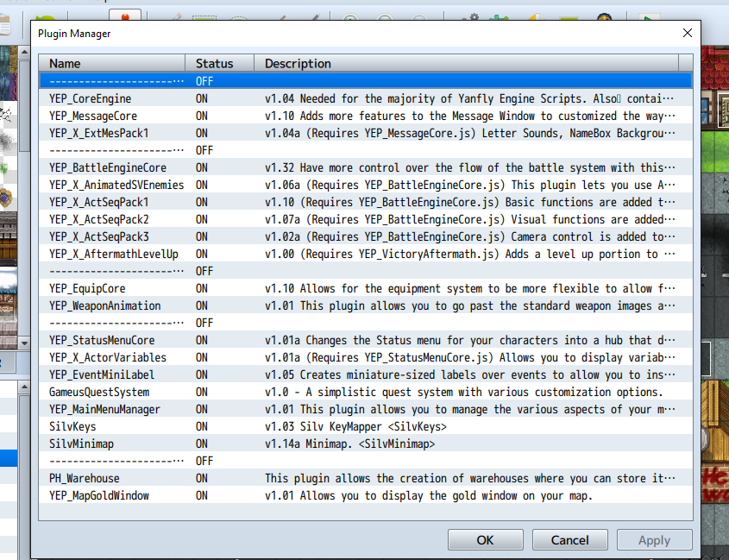The height and width of the screenshot is (560, 729).
Task: Click the tileset palette scroll-up arrow behind the dialog
Action: click(24, 52)
